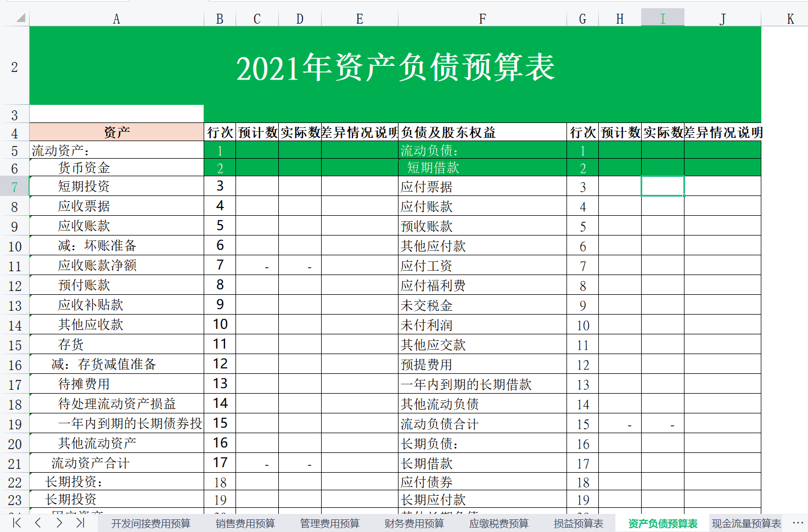Image resolution: width=808 pixels, height=532 pixels.
Task: Select the 流动资产合计 cell
Action: click(x=116, y=463)
